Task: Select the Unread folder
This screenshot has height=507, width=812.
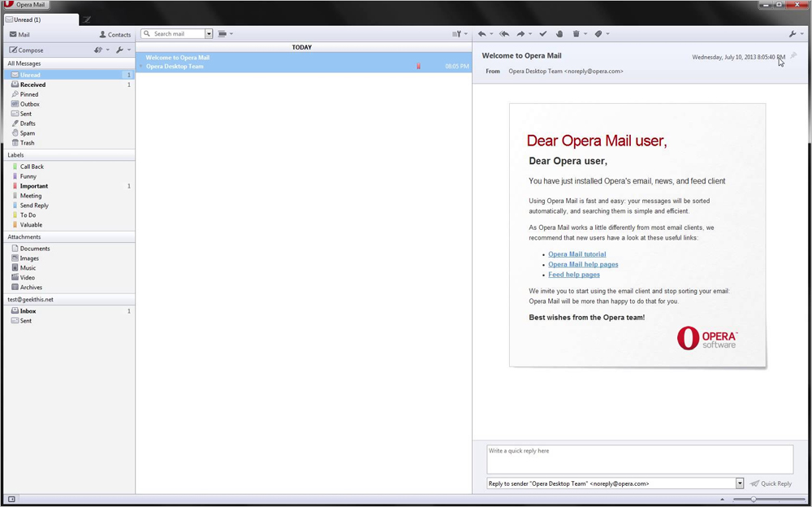Action: click(69, 75)
